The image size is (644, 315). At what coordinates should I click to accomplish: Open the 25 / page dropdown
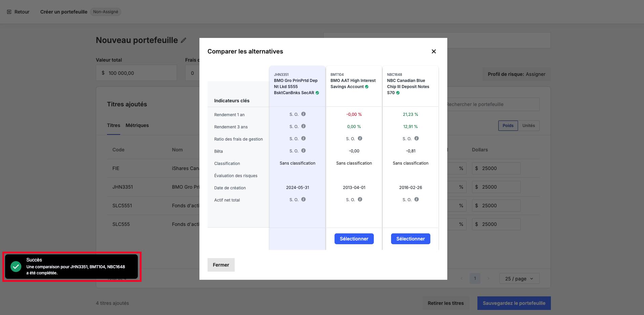pyautogui.click(x=519, y=278)
